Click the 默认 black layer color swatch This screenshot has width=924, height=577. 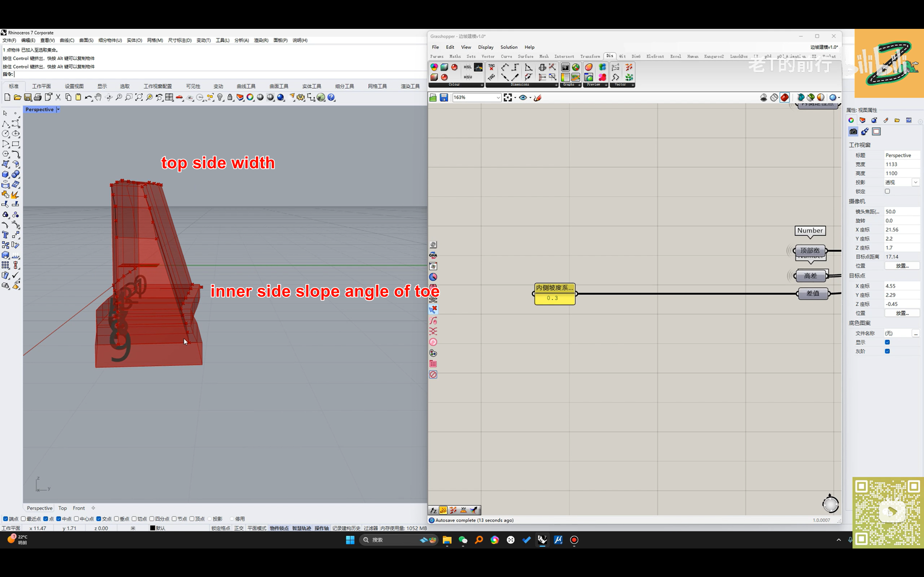coord(152,528)
